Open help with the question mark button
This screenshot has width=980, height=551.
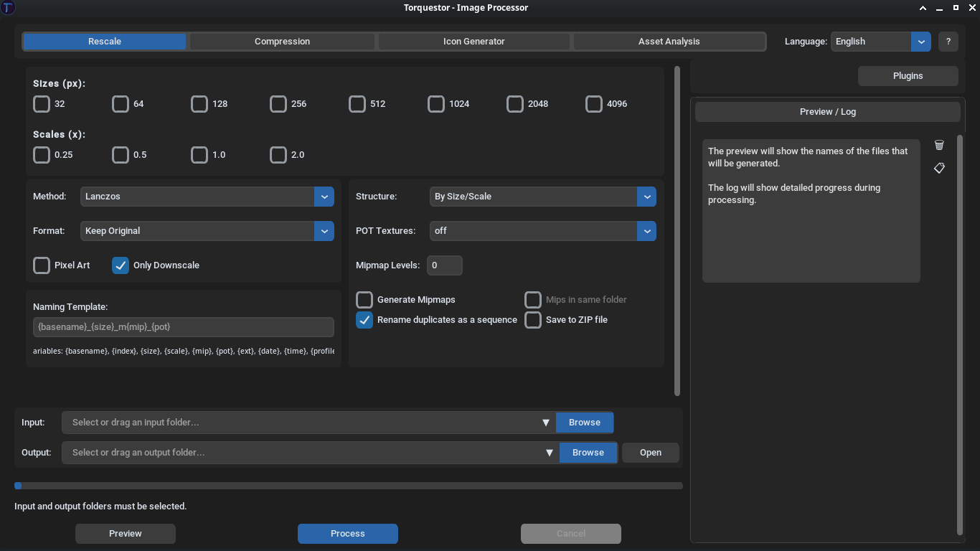pos(948,42)
